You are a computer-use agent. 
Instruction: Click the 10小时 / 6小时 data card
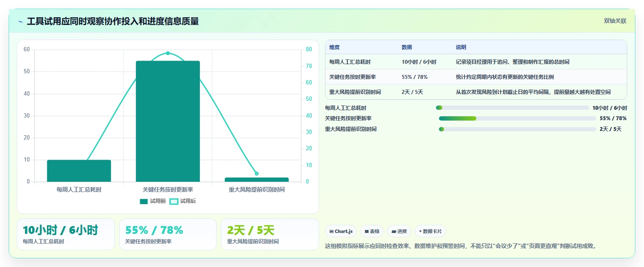pos(66,234)
